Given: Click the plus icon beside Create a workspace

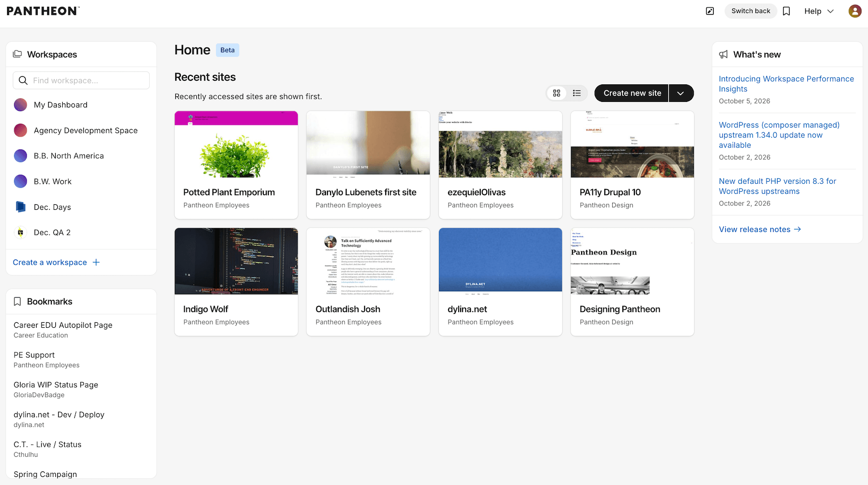Looking at the screenshot, I should coord(96,262).
